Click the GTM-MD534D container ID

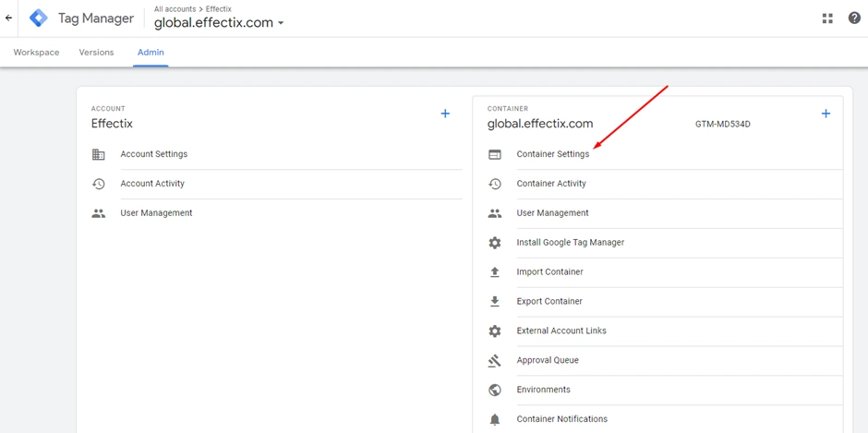pyautogui.click(x=723, y=124)
